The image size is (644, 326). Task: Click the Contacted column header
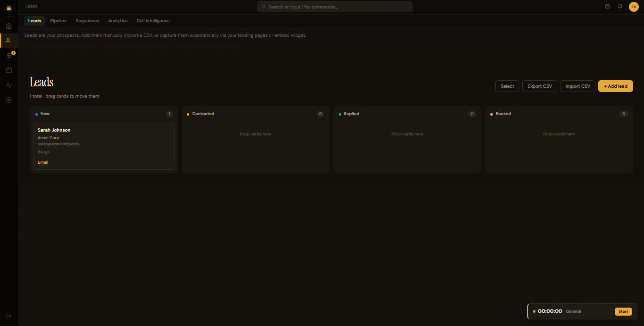coord(203,114)
